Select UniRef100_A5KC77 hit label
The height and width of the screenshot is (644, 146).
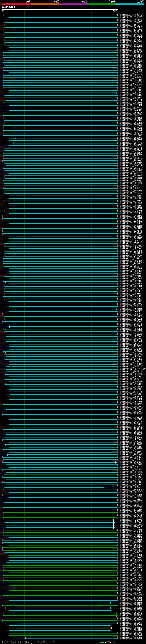(x=131, y=133)
